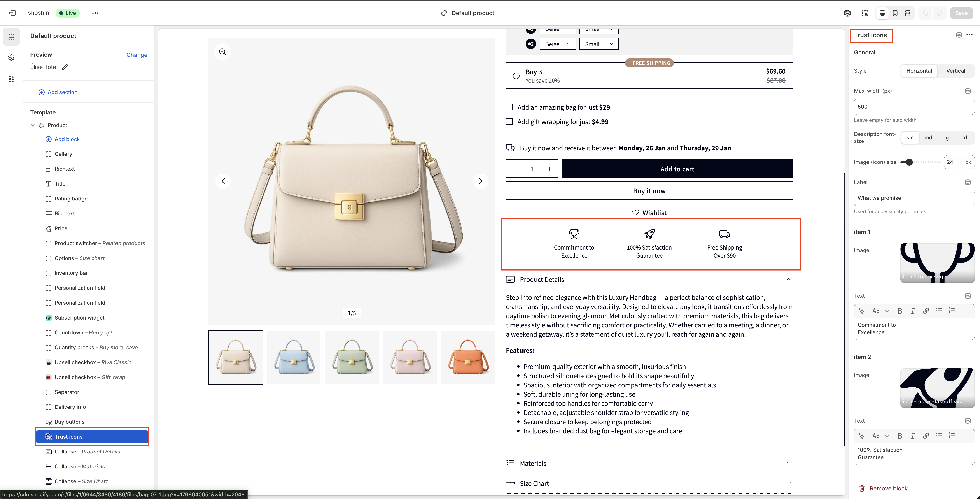Check the amazing bag $29 upsell checkbox

pos(509,107)
